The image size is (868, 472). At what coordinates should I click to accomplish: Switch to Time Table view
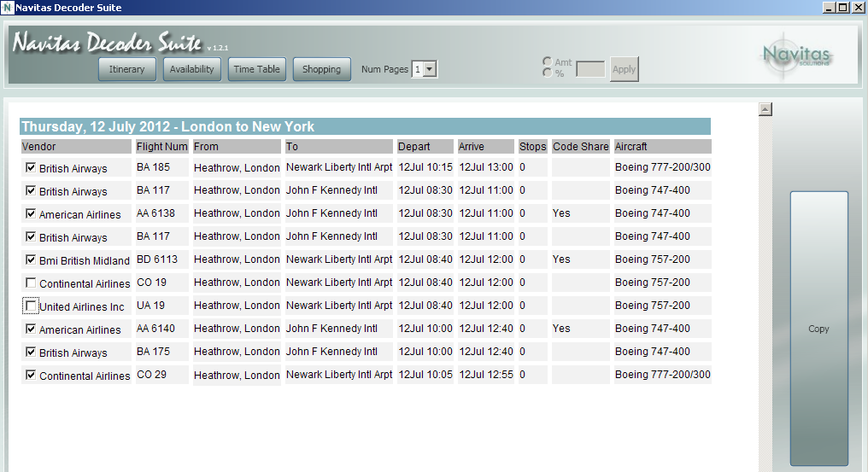(257, 69)
